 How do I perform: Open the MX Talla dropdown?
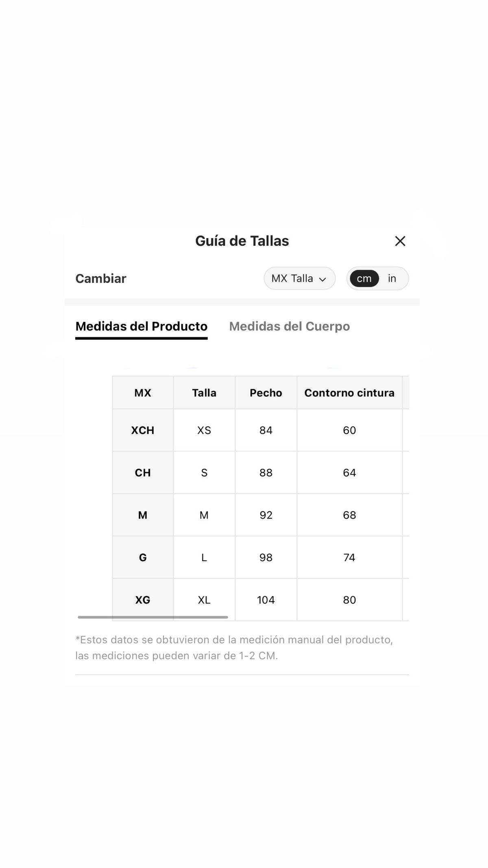click(300, 278)
